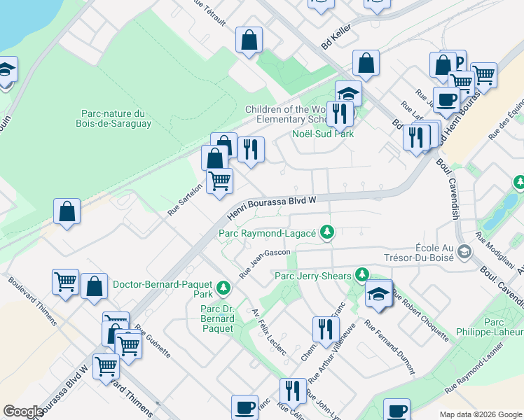Select the coffee cup marker near Rue Raymond-Lasnier
The image size is (524, 420).
point(397,409)
